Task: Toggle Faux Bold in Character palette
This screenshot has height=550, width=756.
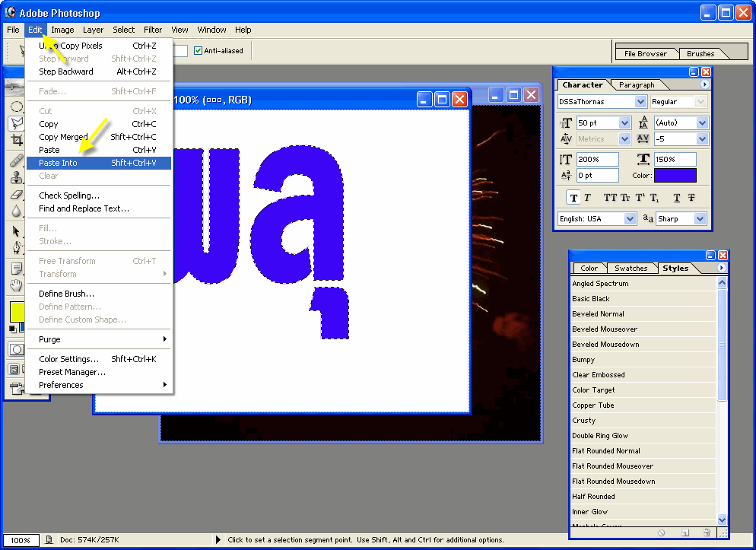Action: 573,198
